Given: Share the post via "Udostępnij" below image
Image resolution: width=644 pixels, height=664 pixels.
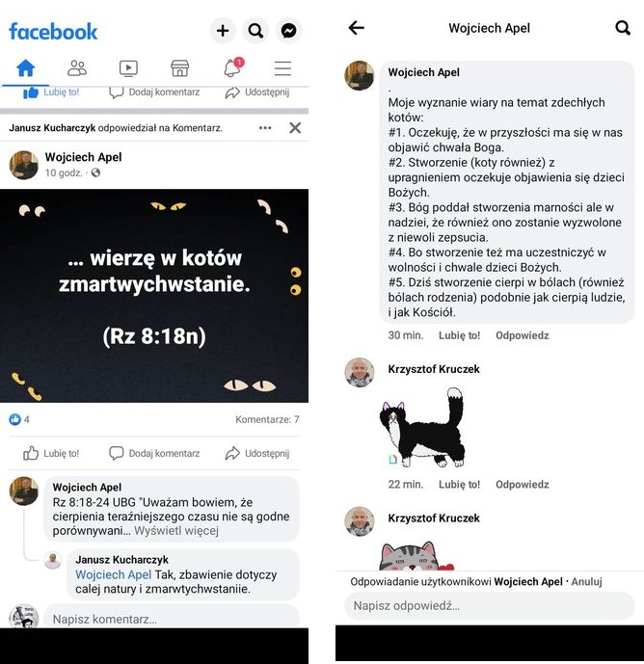Looking at the screenshot, I should (x=257, y=453).
